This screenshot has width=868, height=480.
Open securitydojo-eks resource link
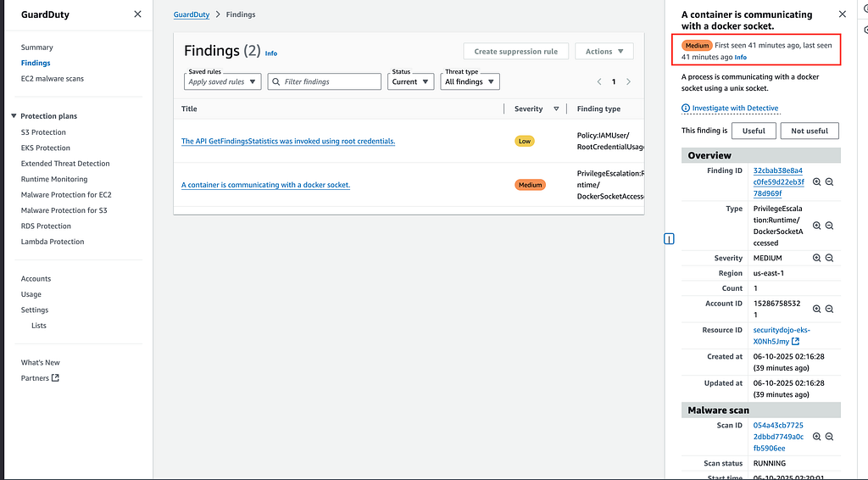click(x=781, y=336)
